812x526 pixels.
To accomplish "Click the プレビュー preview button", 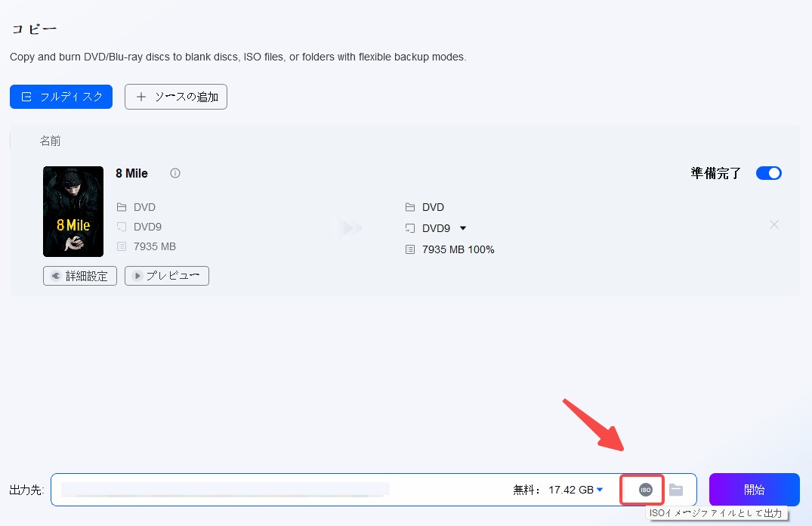I will 167,276.
